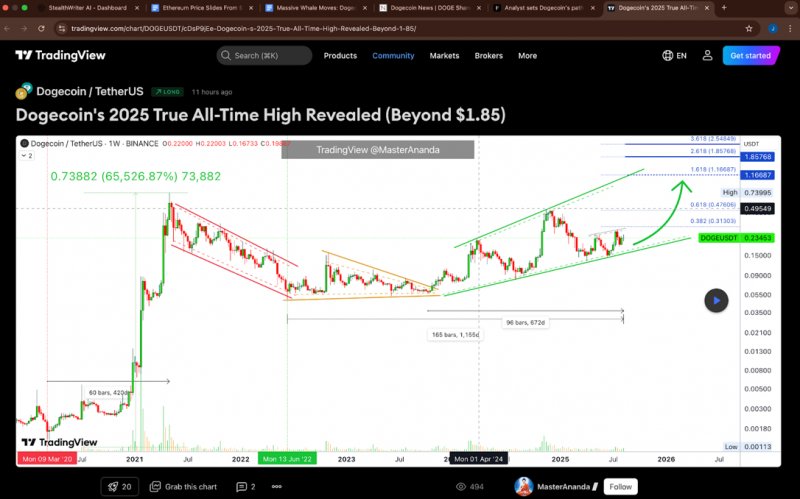
Task: Click the Mon 09 Mar '20 date marker
Action: click(x=47, y=459)
